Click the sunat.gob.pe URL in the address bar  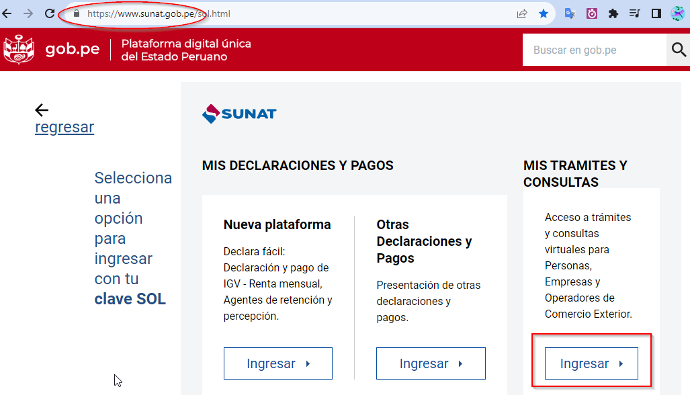click(158, 14)
